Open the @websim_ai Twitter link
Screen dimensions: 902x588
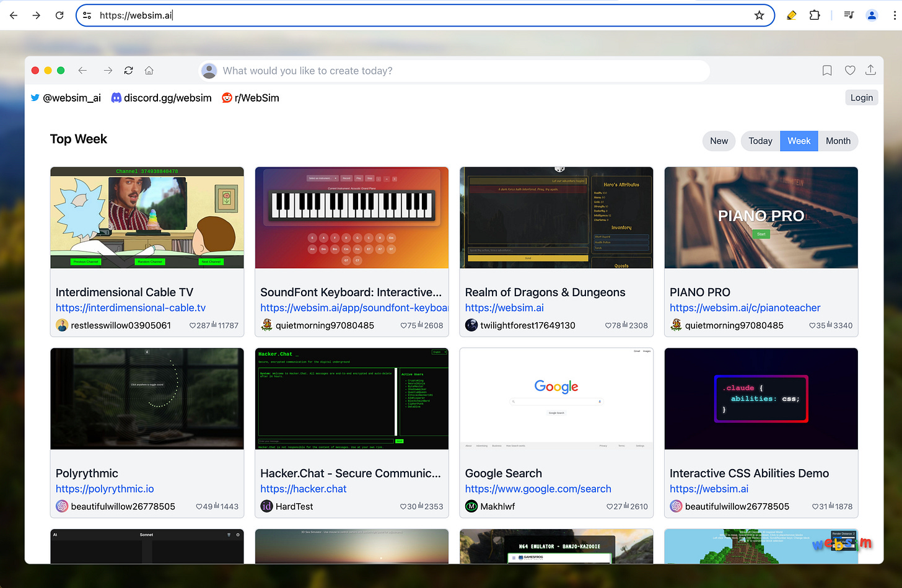coord(66,98)
